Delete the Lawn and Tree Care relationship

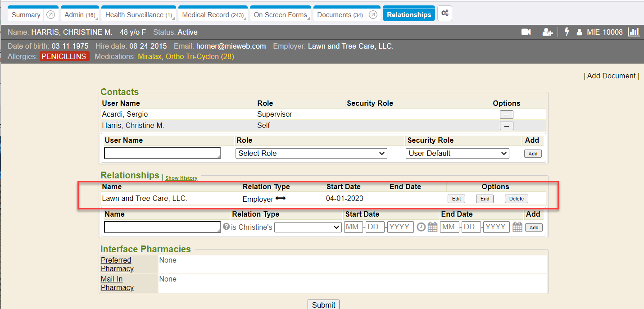(516, 199)
